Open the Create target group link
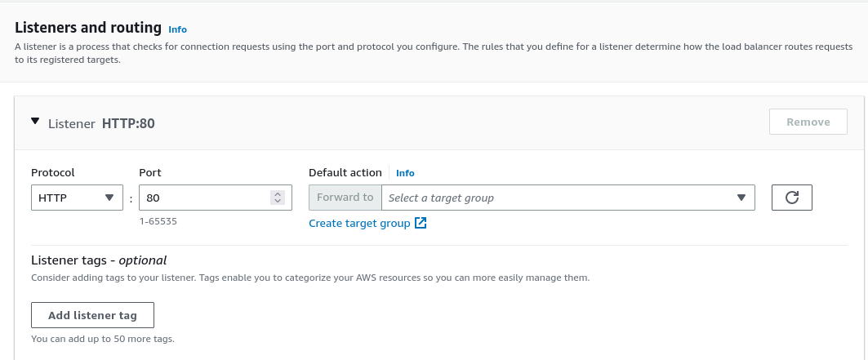This screenshot has height=360, width=868. [359, 224]
